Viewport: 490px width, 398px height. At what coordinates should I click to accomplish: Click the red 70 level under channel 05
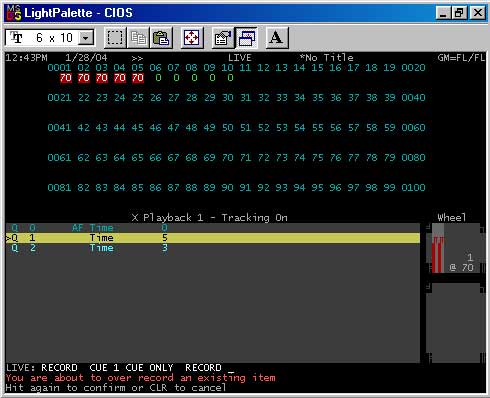coord(138,78)
